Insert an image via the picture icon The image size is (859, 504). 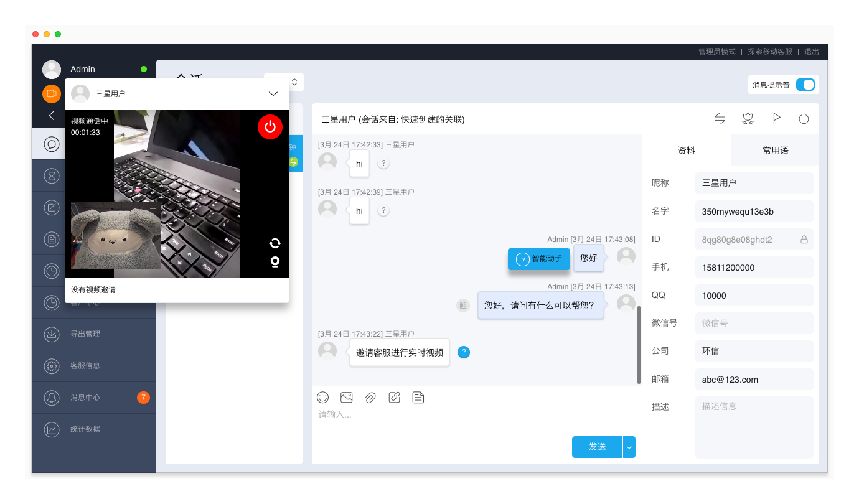click(x=346, y=397)
